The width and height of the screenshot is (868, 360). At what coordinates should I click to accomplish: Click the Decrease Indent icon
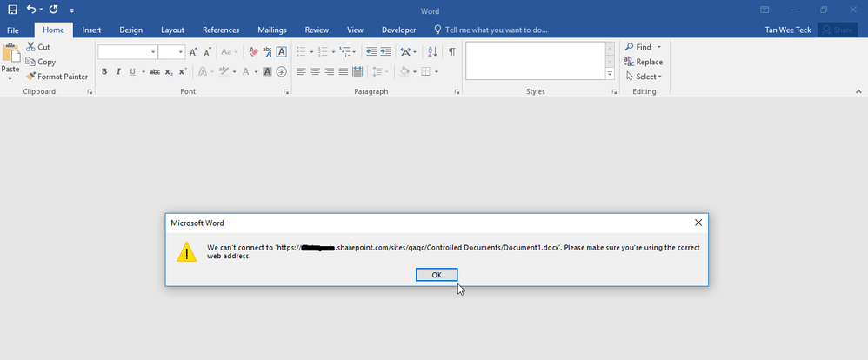[371, 52]
